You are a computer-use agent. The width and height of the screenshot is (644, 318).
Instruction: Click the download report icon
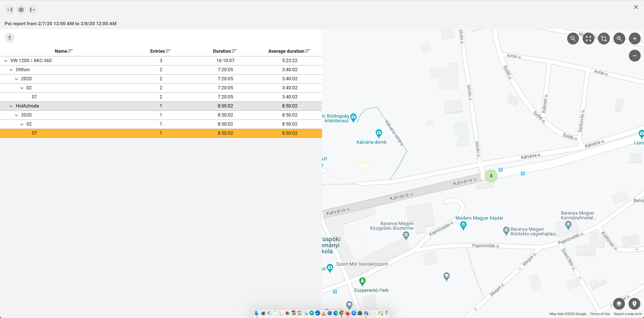tap(10, 38)
